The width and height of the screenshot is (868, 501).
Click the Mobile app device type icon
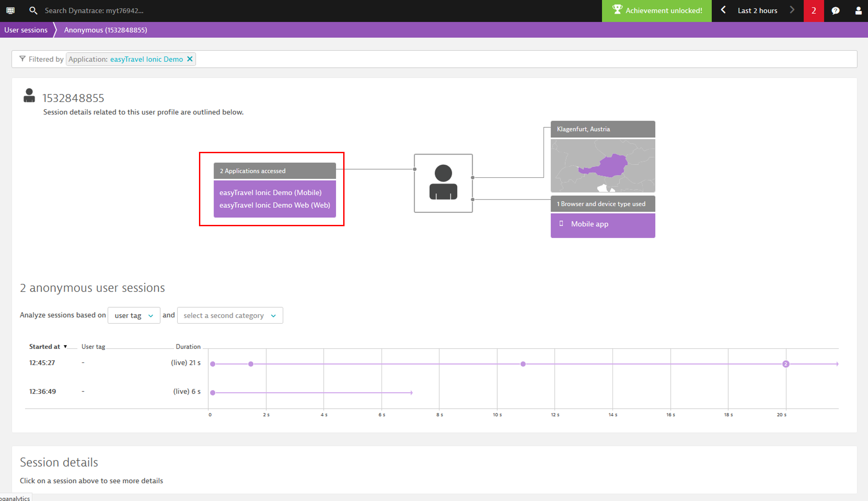(560, 223)
